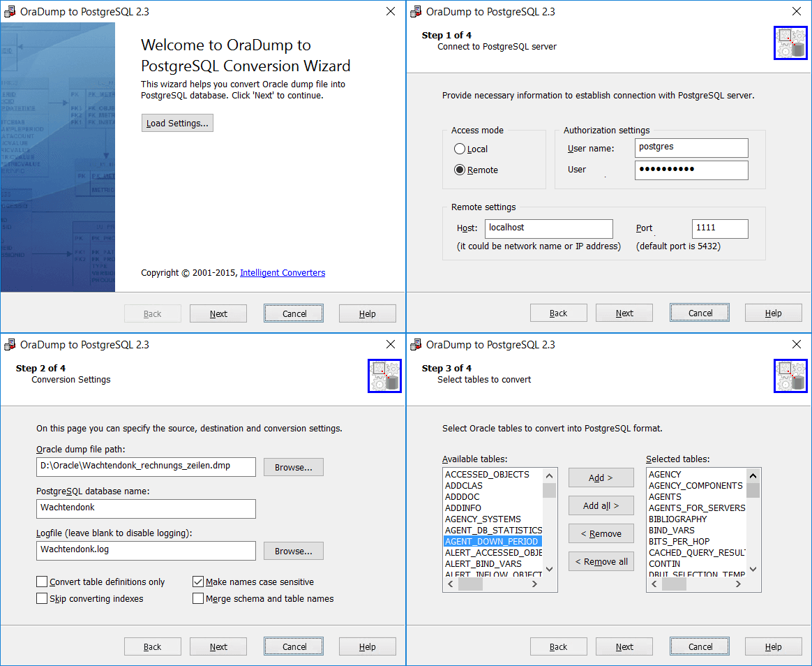Click scroll down arrow of Selected tables list
812x666 pixels.
(x=753, y=569)
